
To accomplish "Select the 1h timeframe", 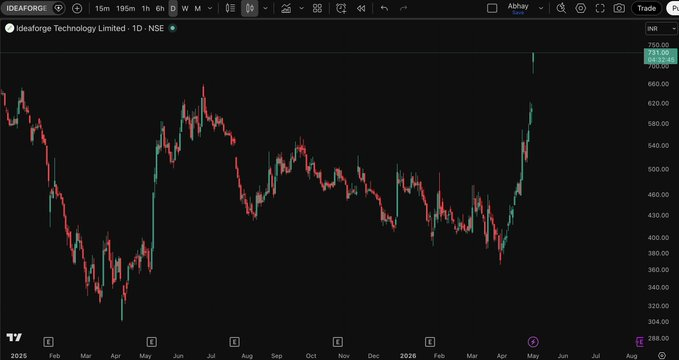I will click(146, 8).
